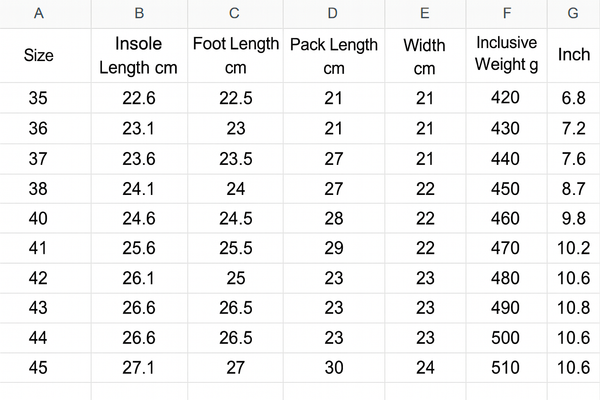Select the "Foot Length cm" cell

(x=235, y=56)
